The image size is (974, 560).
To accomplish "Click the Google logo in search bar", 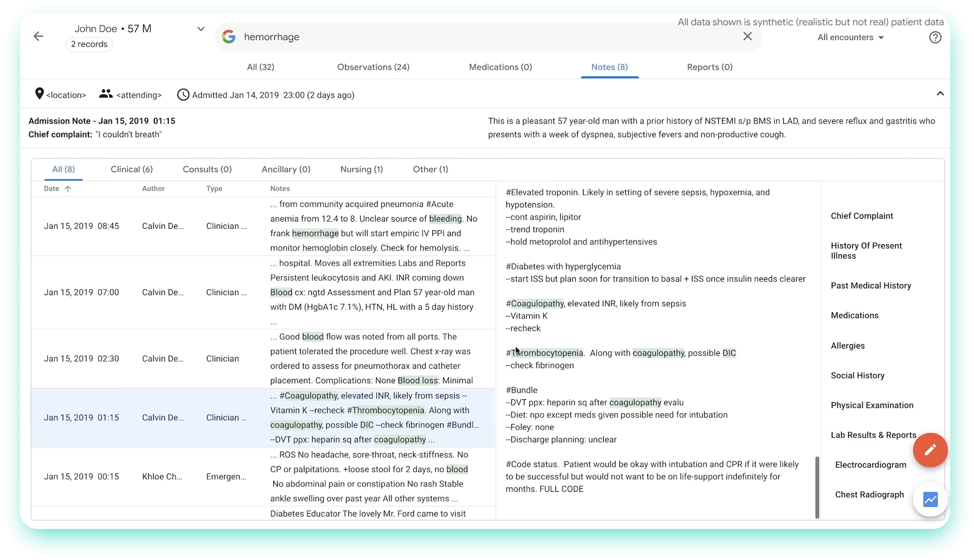I will (229, 36).
